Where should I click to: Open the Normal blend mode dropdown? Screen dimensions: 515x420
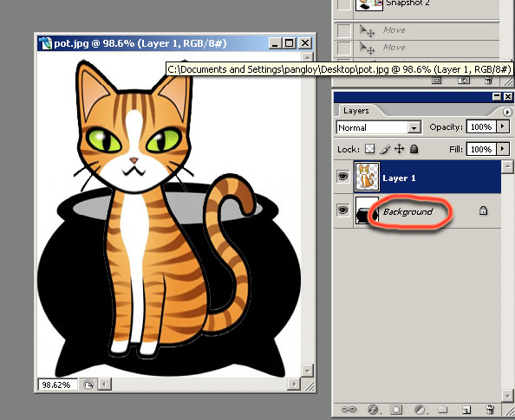coord(379,127)
